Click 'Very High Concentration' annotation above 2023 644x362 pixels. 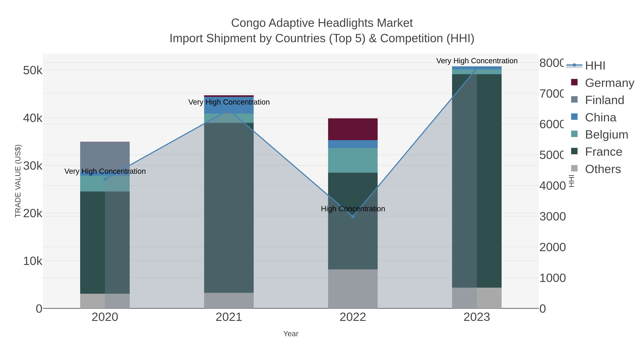[x=477, y=61]
